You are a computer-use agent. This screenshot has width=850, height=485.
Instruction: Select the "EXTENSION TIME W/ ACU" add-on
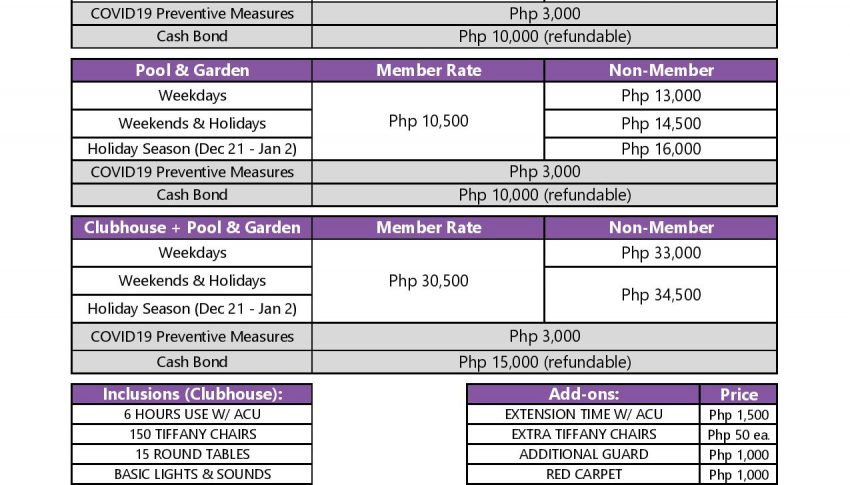[584, 414]
